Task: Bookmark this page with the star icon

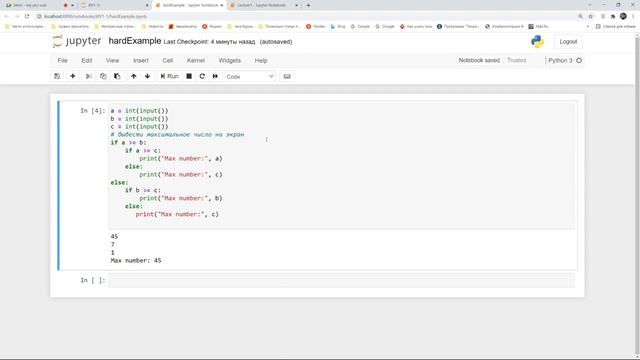Action: click(590, 16)
